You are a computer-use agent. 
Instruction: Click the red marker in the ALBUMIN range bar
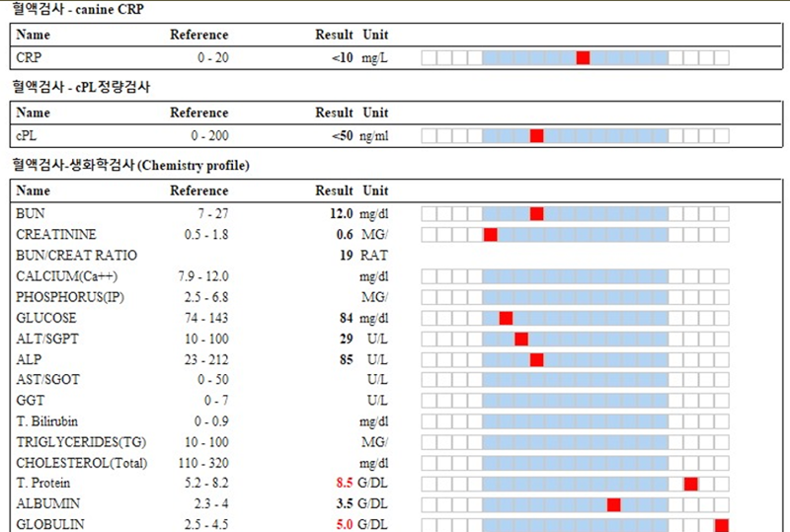(x=613, y=504)
